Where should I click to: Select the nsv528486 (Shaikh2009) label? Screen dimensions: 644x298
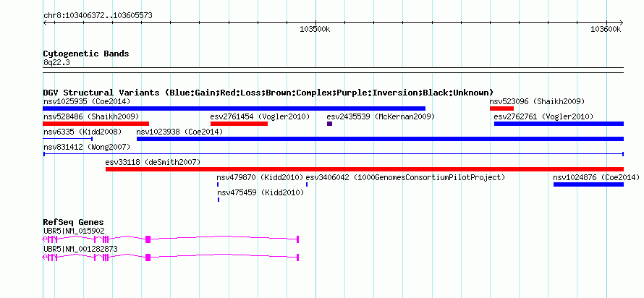[91, 117]
